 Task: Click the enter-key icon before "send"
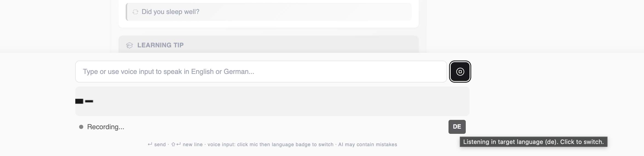(150, 144)
